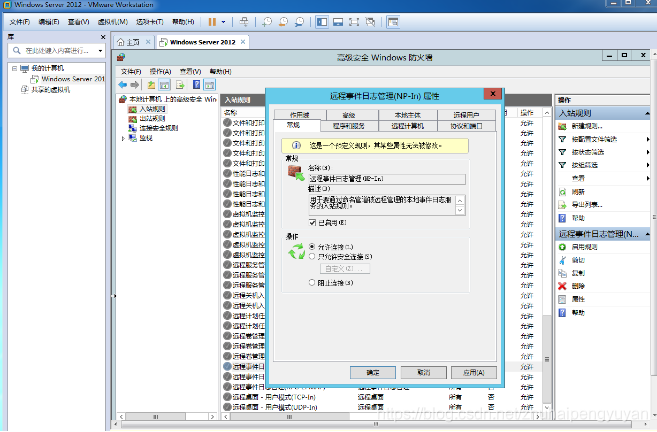Click 刷新 in actions pane
The height and width of the screenshot is (432, 657).
pyautogui.click(x=578, y=192)
